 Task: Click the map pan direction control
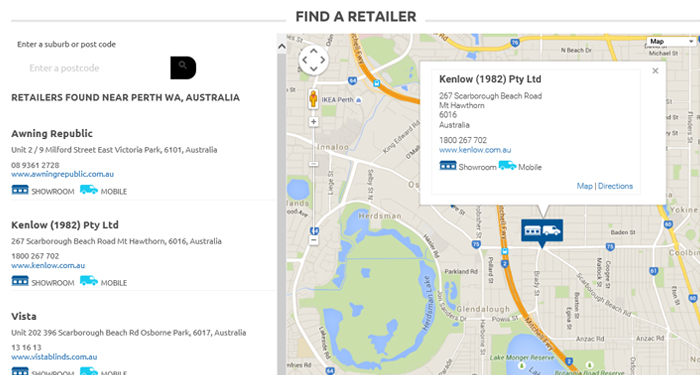(313, 60)
